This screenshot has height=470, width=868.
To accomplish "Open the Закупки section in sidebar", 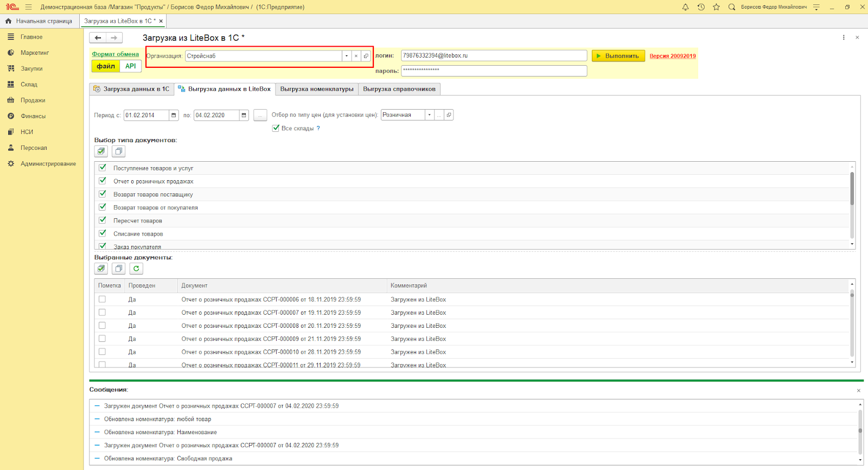I will tap(31, 68).
